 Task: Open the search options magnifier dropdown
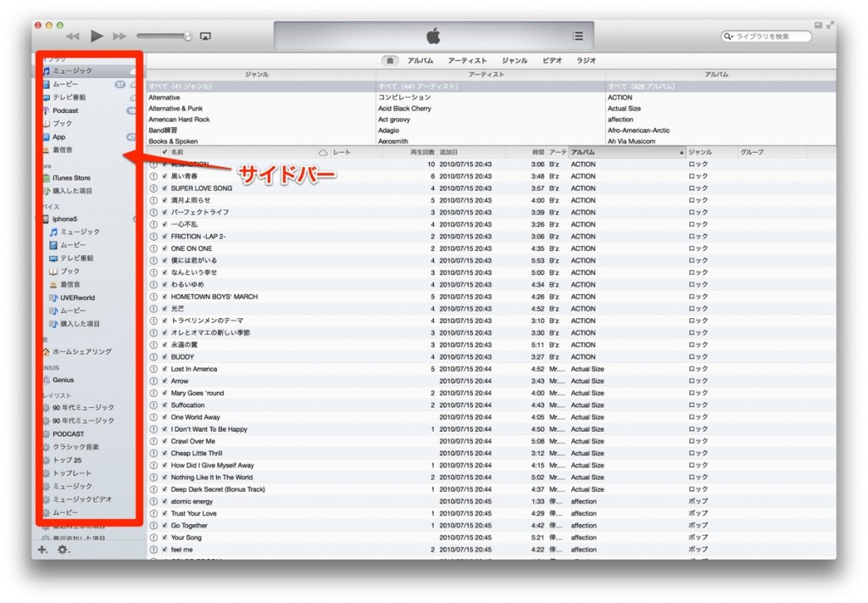[729, 36]
